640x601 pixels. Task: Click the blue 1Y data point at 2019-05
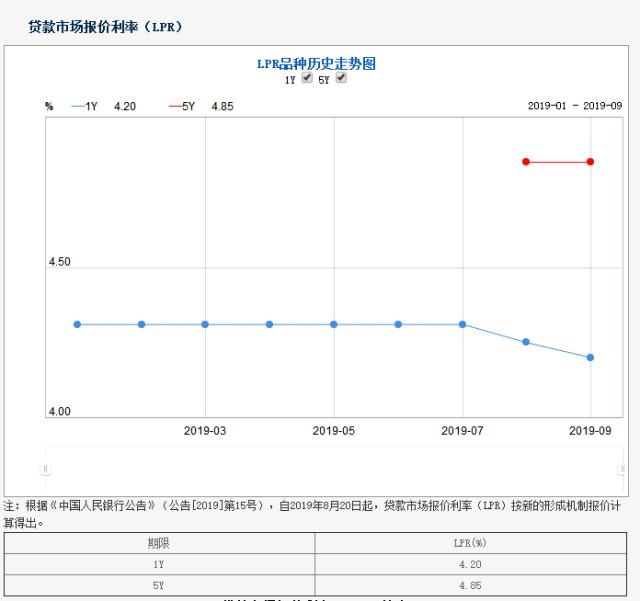pos(334,324)
